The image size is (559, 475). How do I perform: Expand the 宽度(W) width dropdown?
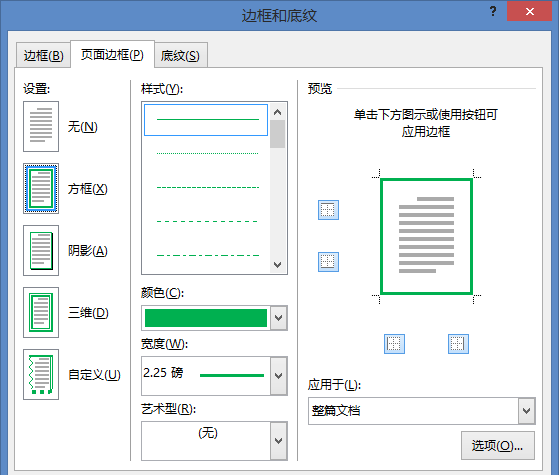[279, 376]
